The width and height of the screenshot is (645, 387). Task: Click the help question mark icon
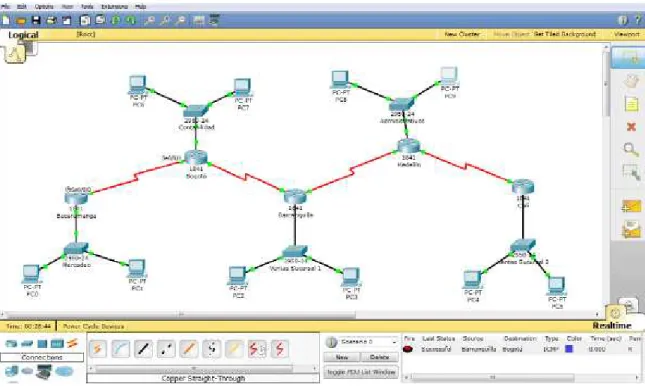click(638, 20)
